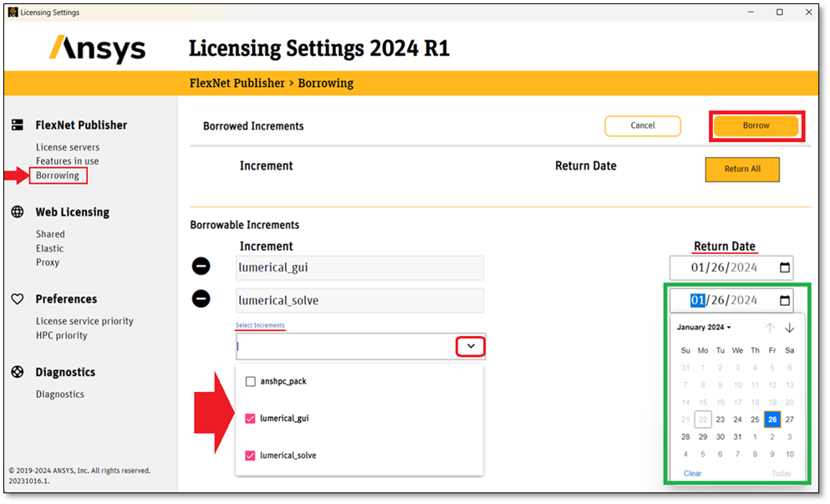Maximize the Licensing Settings window
This screenshot has height=504, width=830.
click(x=779, y=13)
